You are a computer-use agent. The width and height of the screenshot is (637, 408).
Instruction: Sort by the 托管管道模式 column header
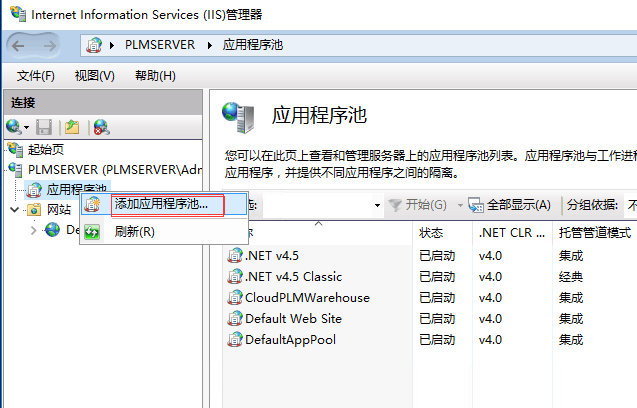pyautogui.click(x=595, y=233)
